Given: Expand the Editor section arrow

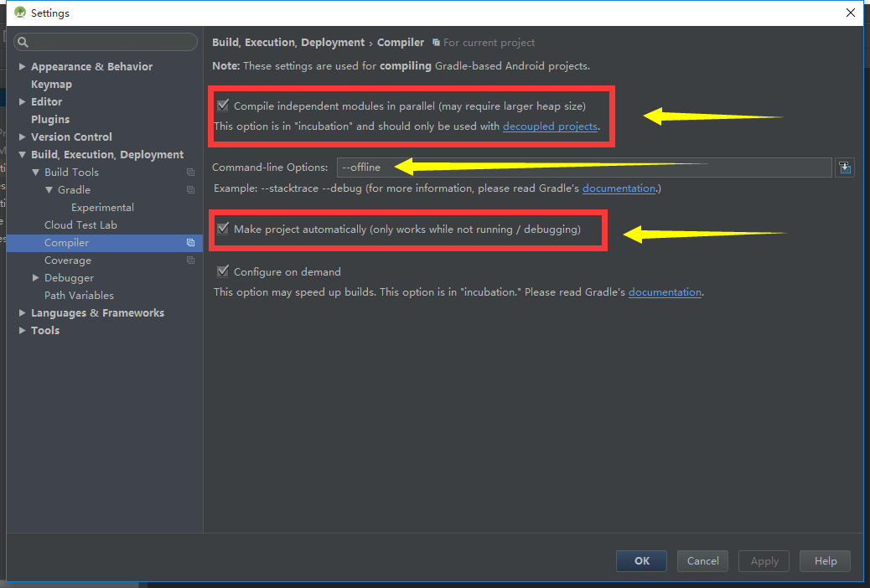Looking at the screenshot, I should (x=22, y=101).
